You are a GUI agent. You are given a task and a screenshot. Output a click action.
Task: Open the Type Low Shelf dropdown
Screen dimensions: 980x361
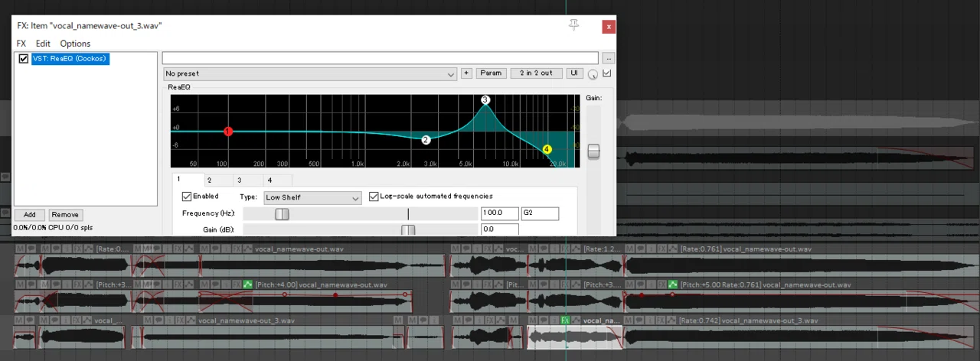click(312, 197)
